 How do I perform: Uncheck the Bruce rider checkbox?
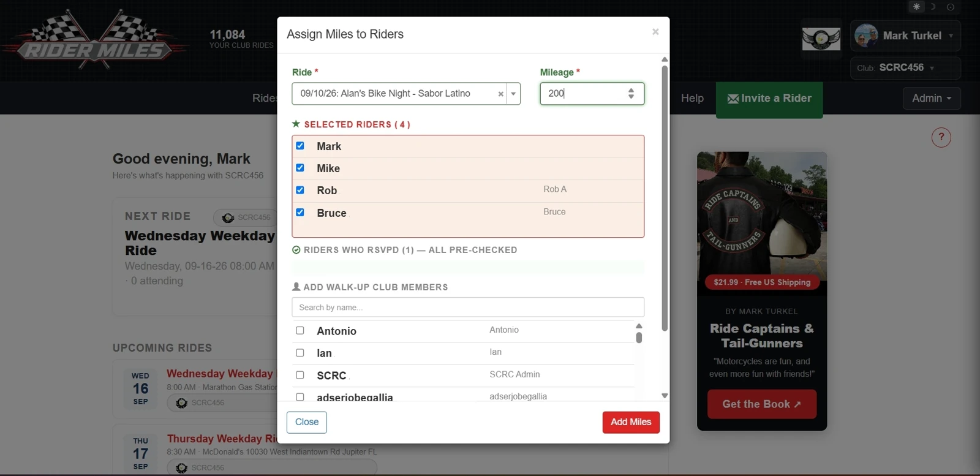tap(300, 213)
